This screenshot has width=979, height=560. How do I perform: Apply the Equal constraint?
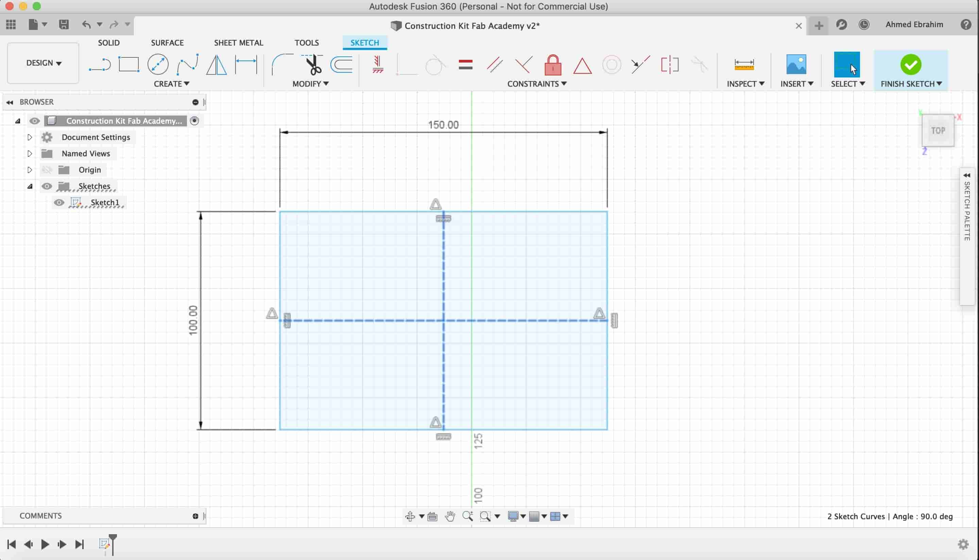point(465,65)
